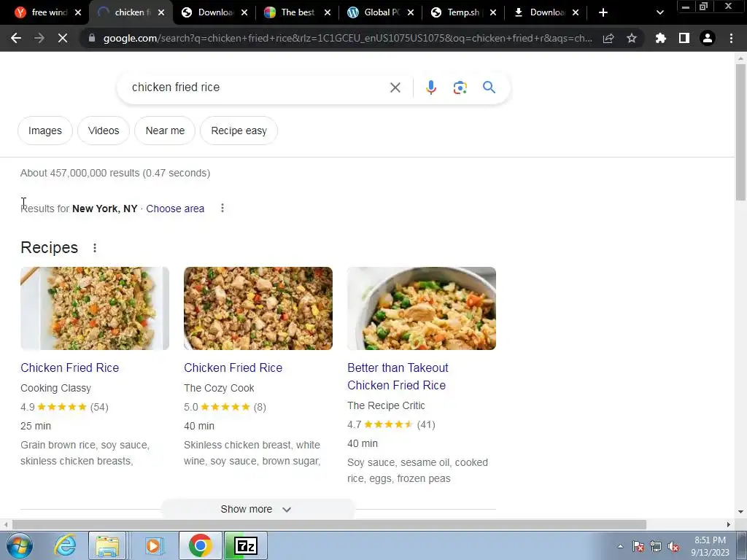Click the Cooking Classy recipe photo

(95, 308)
